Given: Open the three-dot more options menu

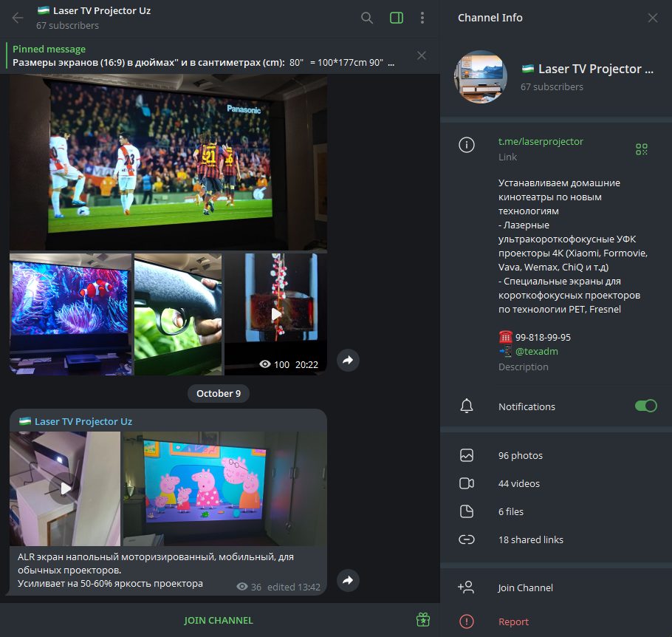Looking at the screenshot, I should 422,18.
